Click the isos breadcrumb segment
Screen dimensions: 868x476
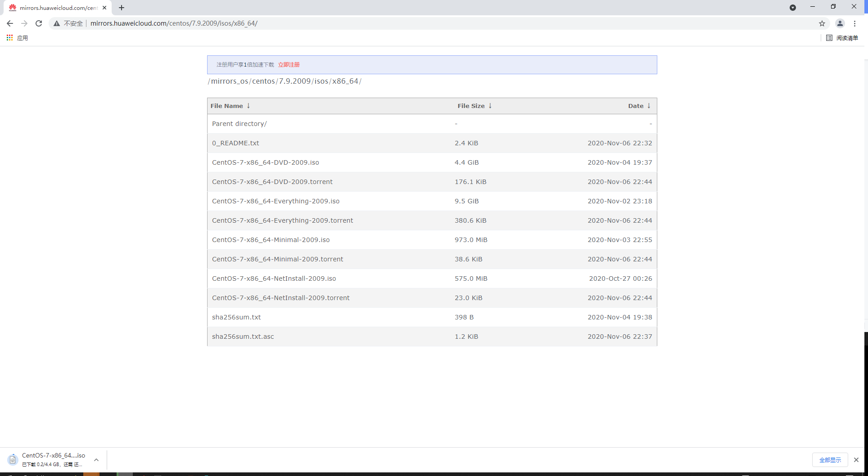[321, 81]
